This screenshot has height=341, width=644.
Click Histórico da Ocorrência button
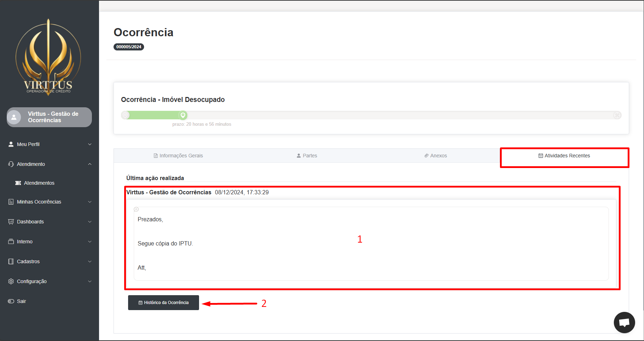[x=164, y=303]
